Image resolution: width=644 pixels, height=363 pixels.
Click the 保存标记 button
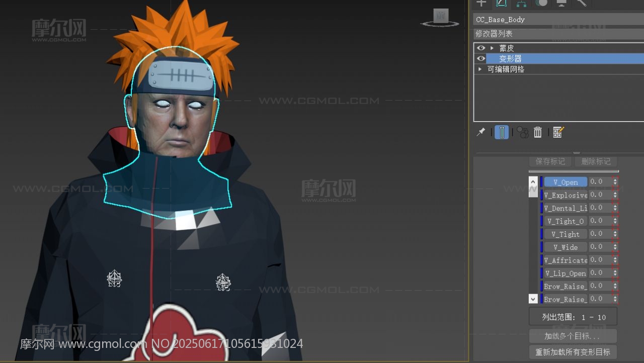(550, 161)
